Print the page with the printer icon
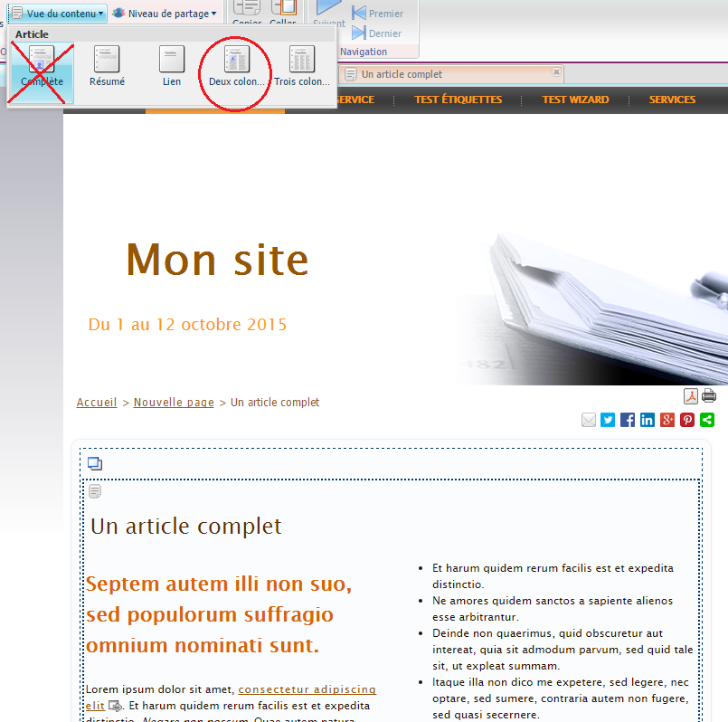728x722 pixels. [709, 396]
